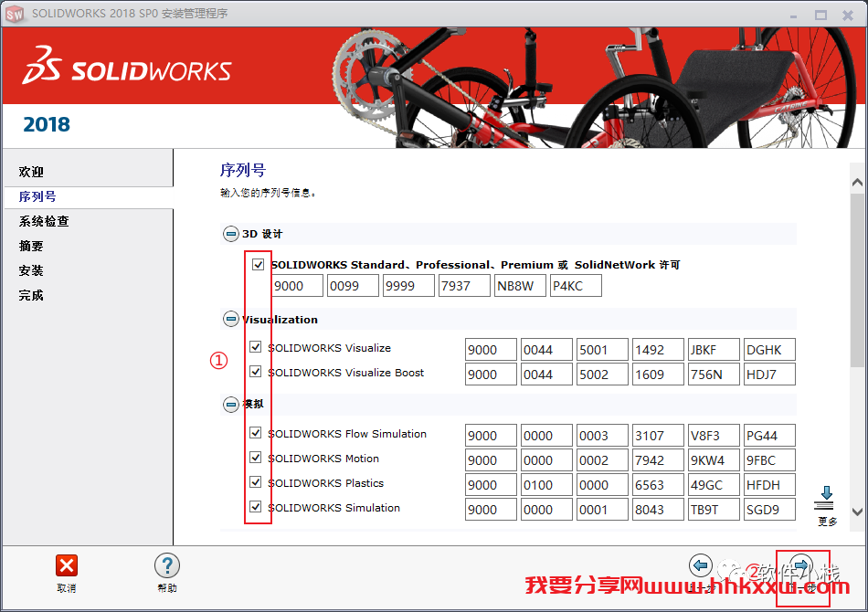Toggle the SOLIDWORKS Simulation checkbox
This screenshot has height=612, width=868.
255,506
